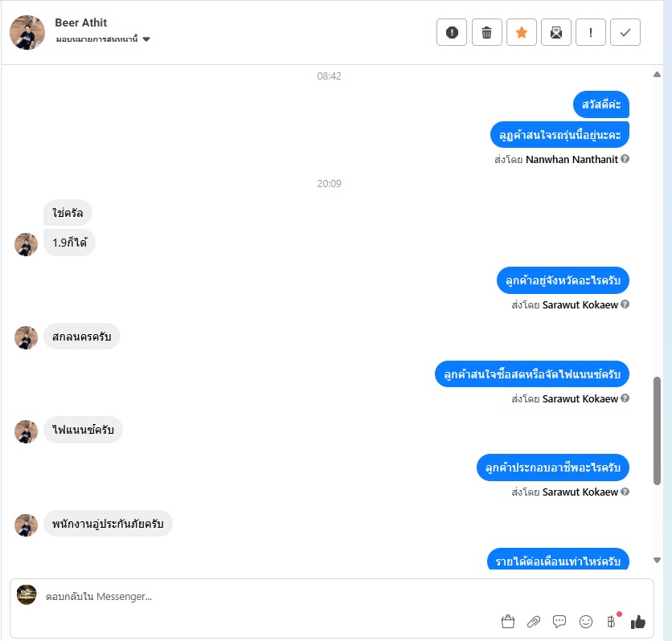Delete conversation using trash can icon
The height and width of the screenshot is (641, 672).
point(486,32)
